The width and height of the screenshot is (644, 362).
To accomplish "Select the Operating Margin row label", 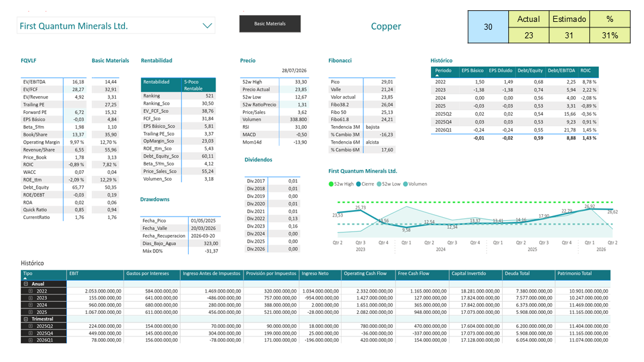I will pos(41,142).
